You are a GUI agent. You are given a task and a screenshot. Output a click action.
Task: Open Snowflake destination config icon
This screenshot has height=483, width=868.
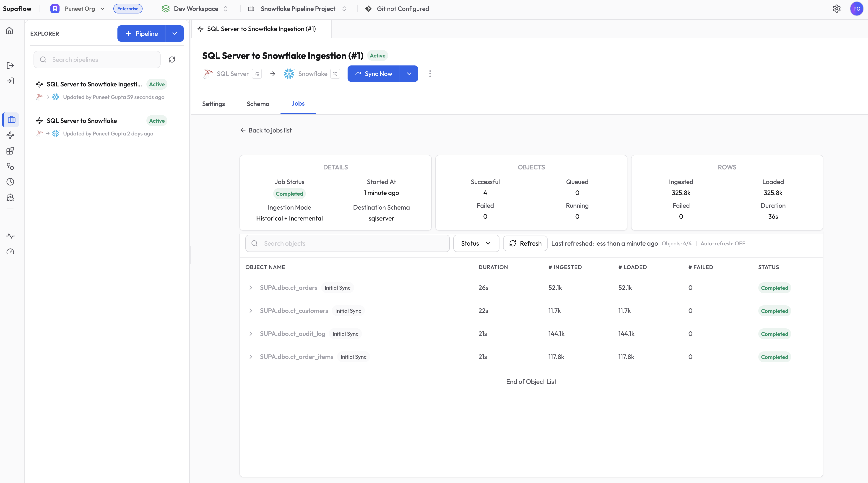click(335, 74)
